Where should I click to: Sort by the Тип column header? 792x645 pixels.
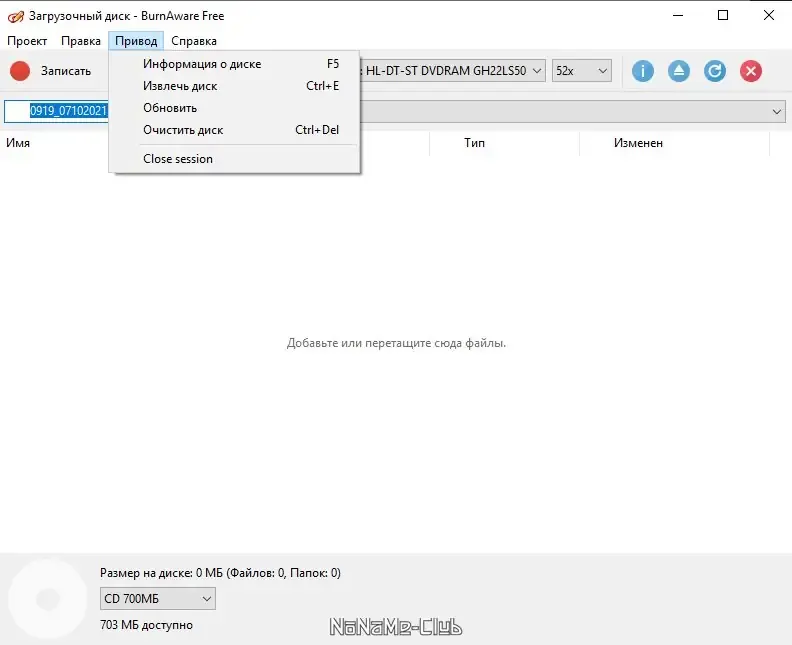click(x=474, y=143)
